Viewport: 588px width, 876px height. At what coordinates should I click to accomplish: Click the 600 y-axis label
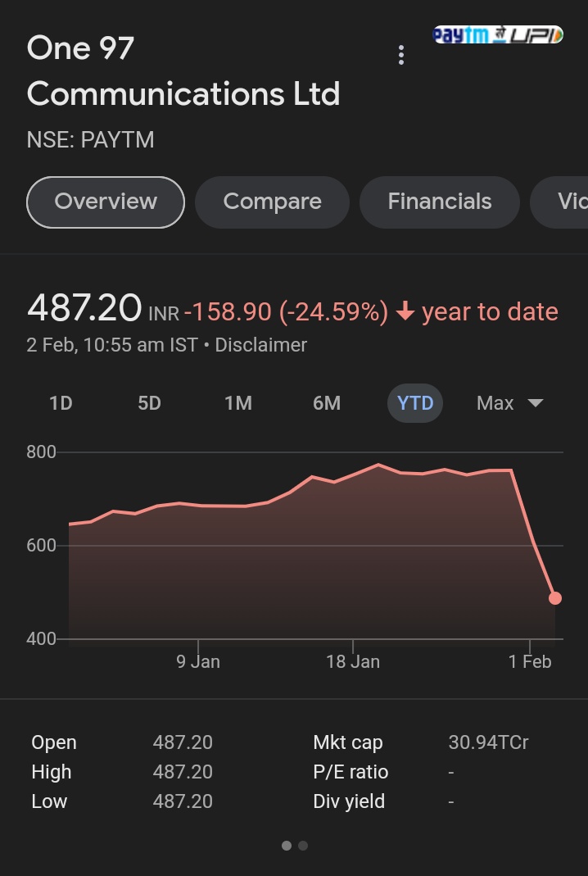(x=41, y=545)
